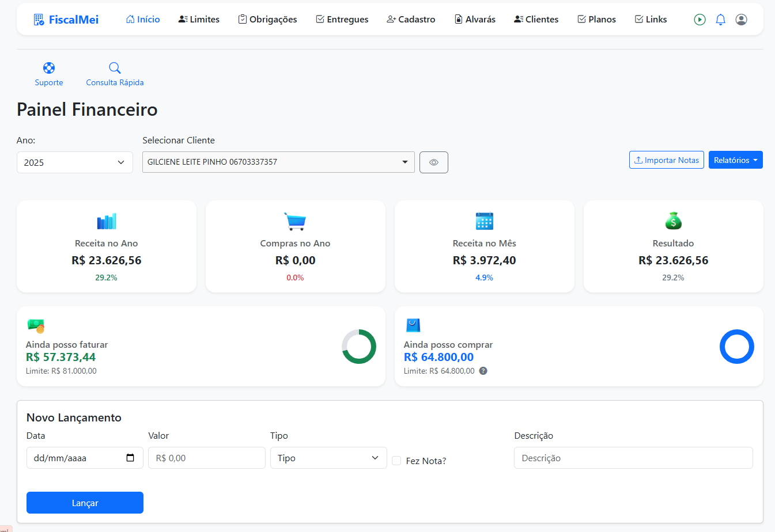Click the FiscalMei logo icon

point(39,19)
